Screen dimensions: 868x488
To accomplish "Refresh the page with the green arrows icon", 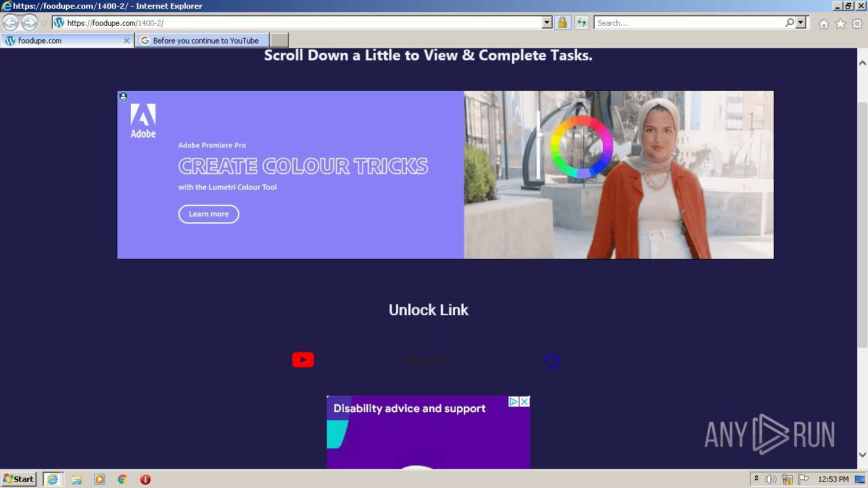I will click(582, 22).
